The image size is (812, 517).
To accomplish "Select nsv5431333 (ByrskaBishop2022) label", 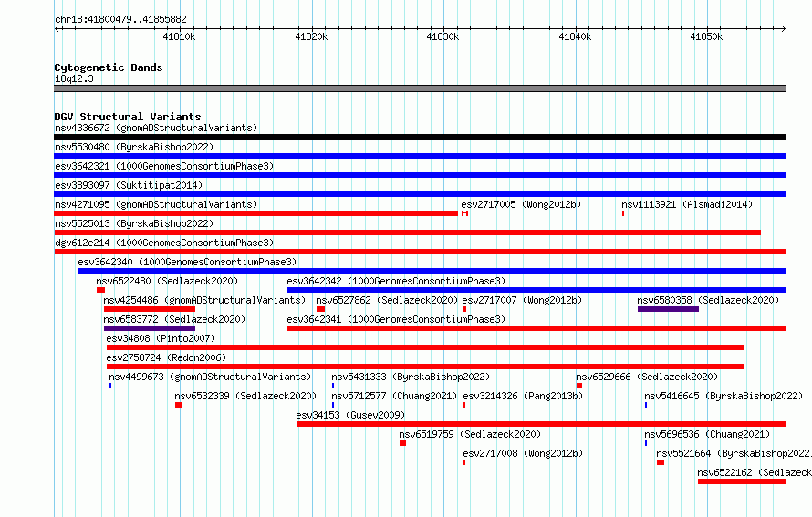I will click(x=411, y=377).
